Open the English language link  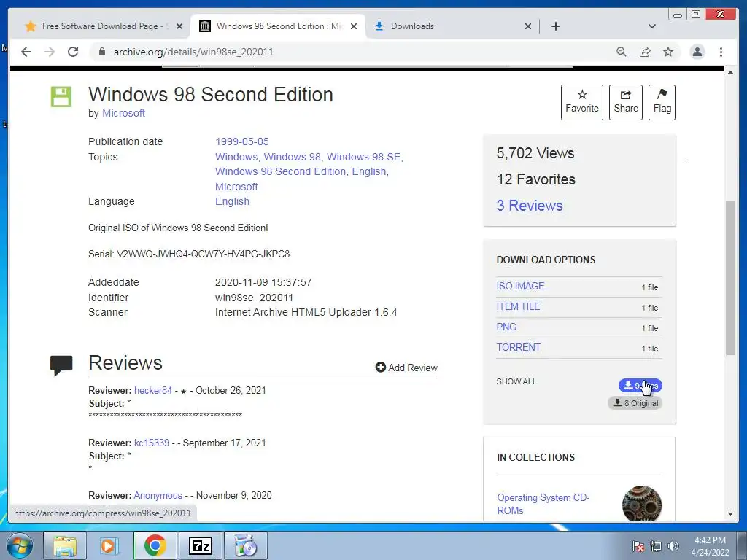(x=232, y=201)
